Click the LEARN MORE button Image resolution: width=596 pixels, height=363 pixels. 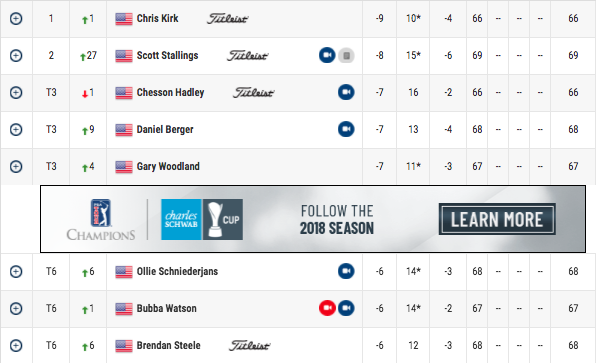click(497, 219)
